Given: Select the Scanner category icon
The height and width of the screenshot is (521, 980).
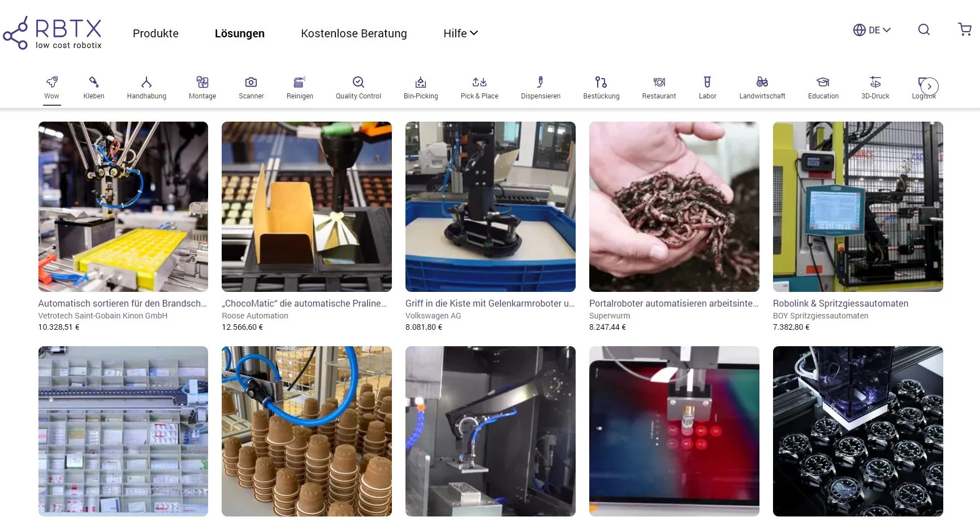Looking at the screenshot, I should [251, 86].
